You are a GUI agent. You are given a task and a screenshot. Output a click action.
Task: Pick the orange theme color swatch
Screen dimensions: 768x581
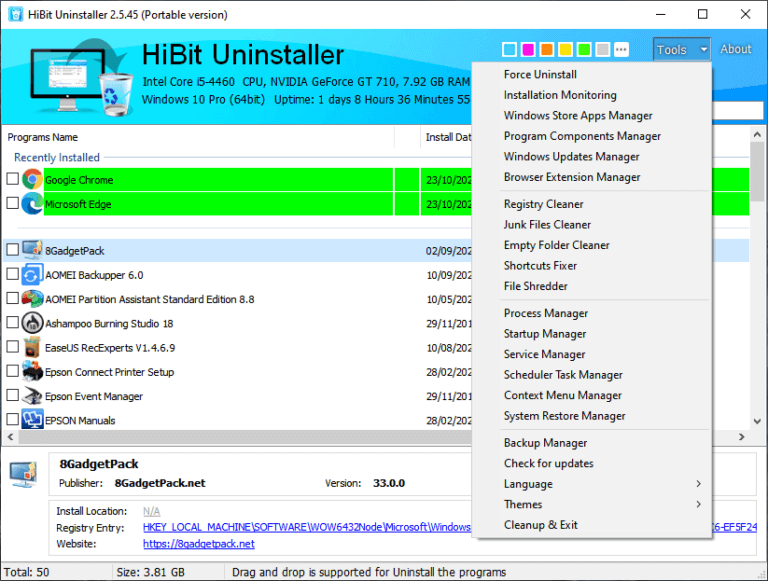point(547,49)
